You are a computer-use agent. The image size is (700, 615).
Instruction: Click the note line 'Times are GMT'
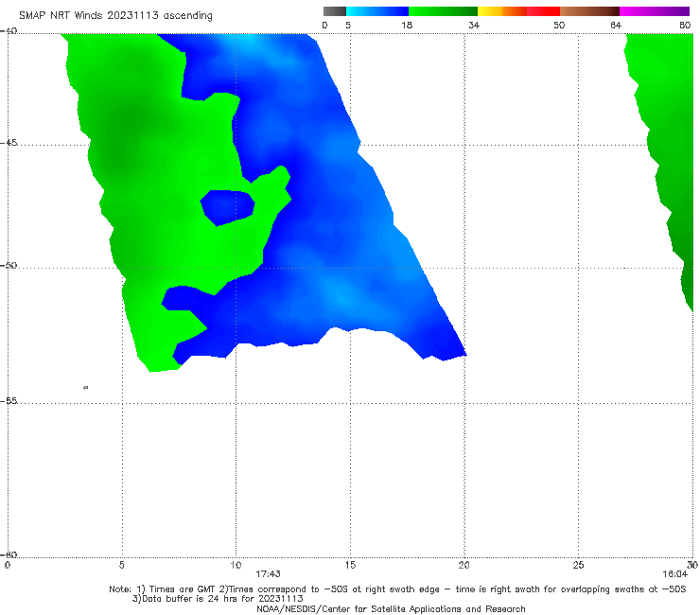point(183,589)
